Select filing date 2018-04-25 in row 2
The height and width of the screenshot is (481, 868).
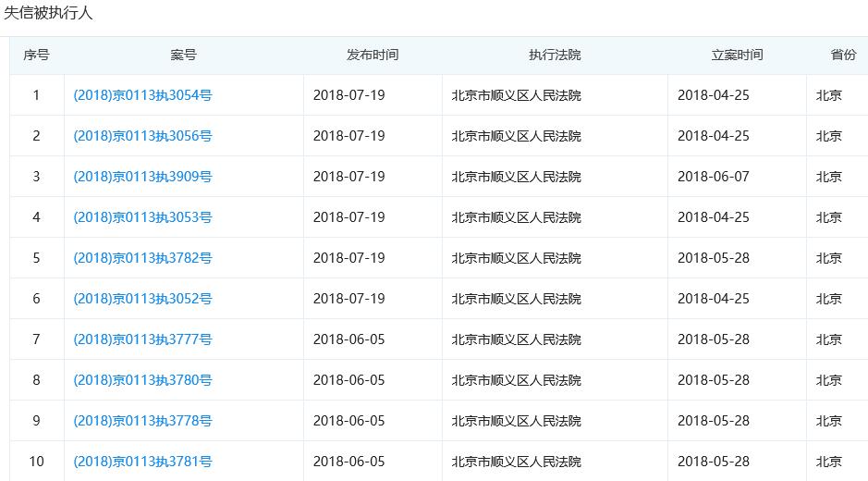[714, 136]
